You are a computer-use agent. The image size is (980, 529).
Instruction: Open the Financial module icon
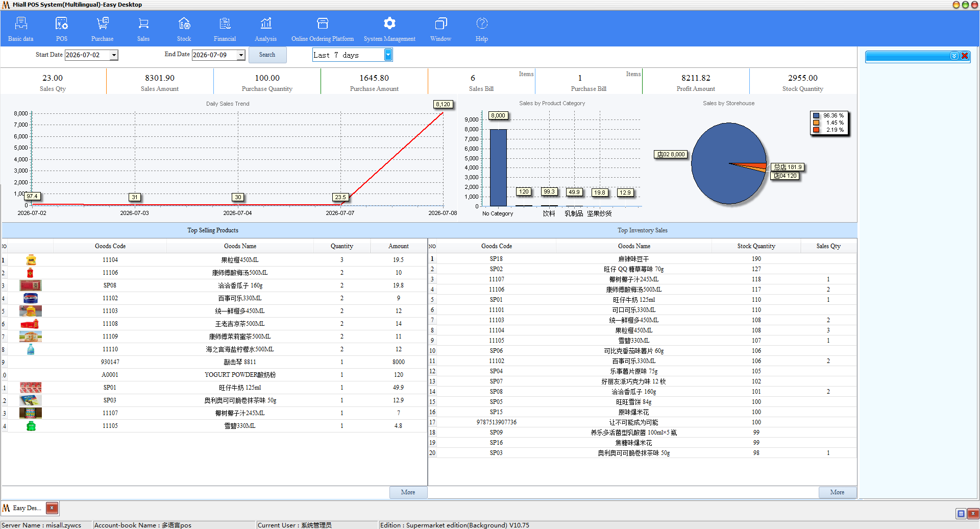click(225, 23)
